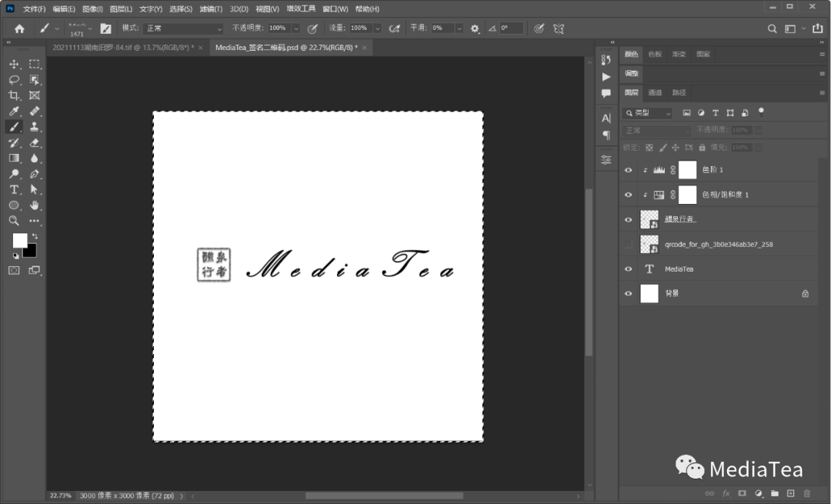Toggle pressure for size icon
Viewport: 831px width, 504px height.
[539, 28]
